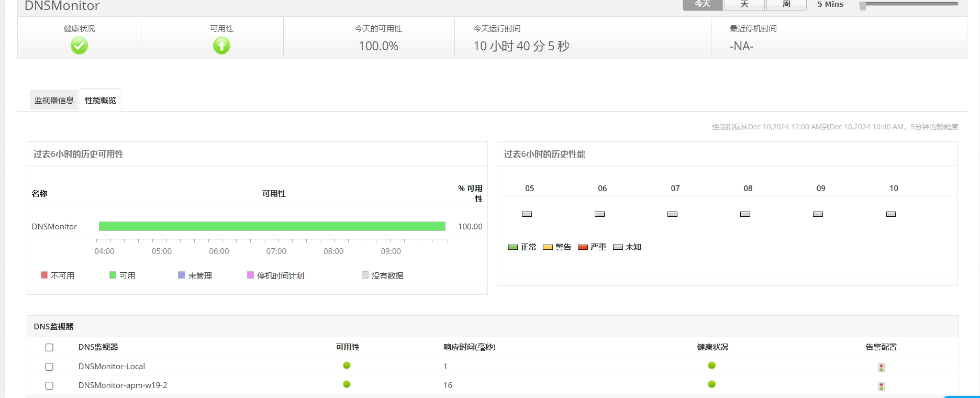Click the 5 Mins granularity label
Viewport: 980px width, 398px height.
[830, 4]
